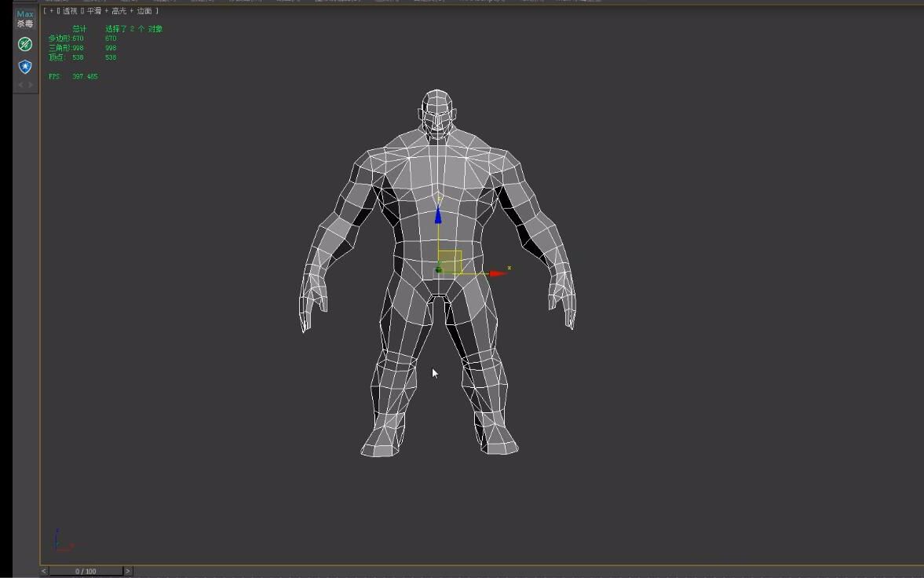Click the Max杀毒 panel label
Screen dimensions: 924x578
[x=24, y=17]
